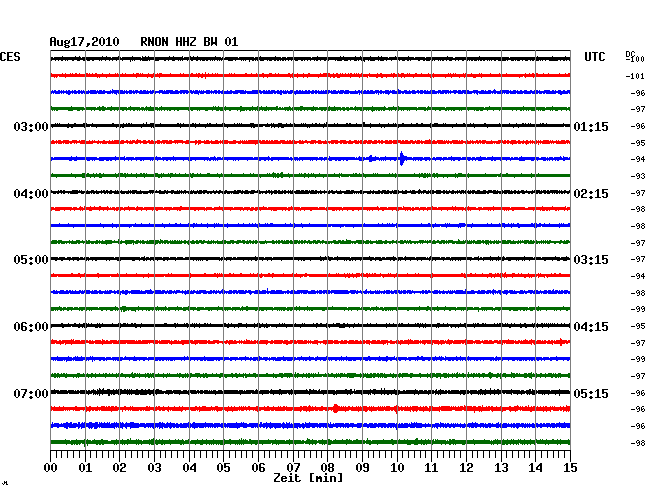
Task: Click minute axis tick label 10
Action: (397, 468)
